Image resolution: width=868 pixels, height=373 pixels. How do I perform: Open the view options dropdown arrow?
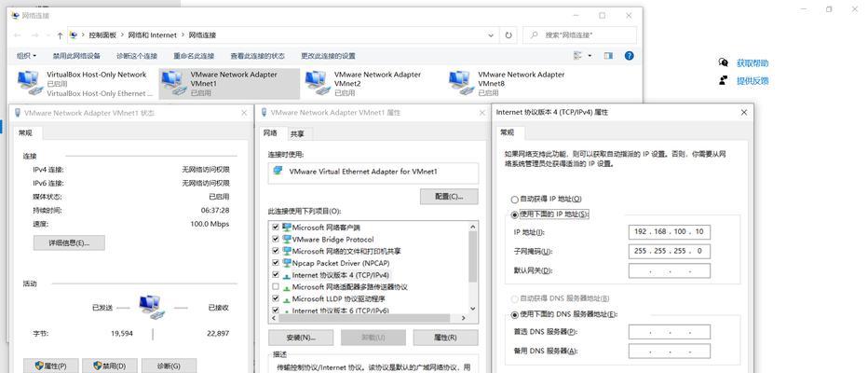[x=590, y=55]
